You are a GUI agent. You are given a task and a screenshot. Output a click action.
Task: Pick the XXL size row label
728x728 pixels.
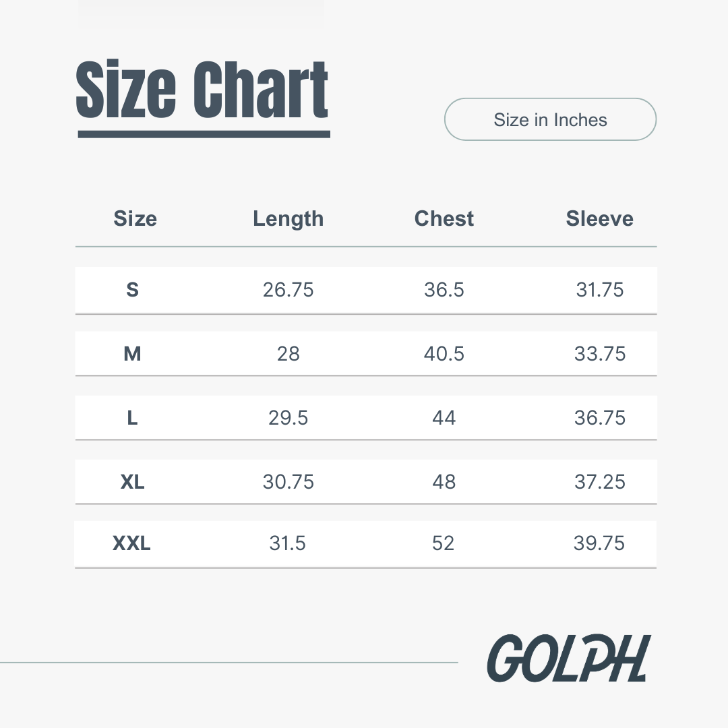131,543
